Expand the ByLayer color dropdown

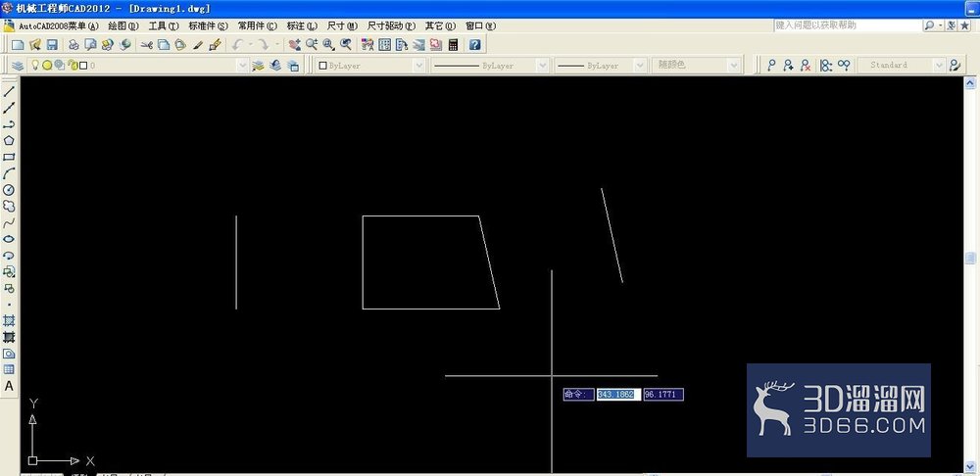point(418,65)
